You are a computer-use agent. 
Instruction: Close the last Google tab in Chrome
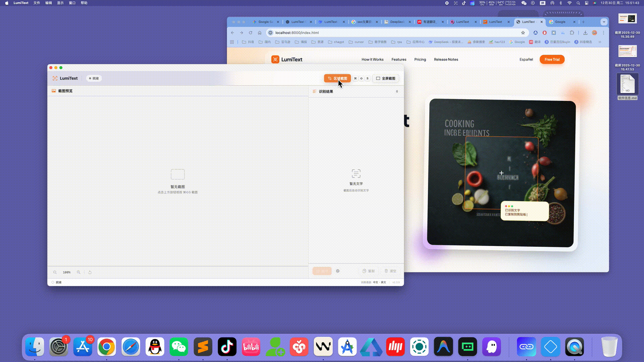574,22
